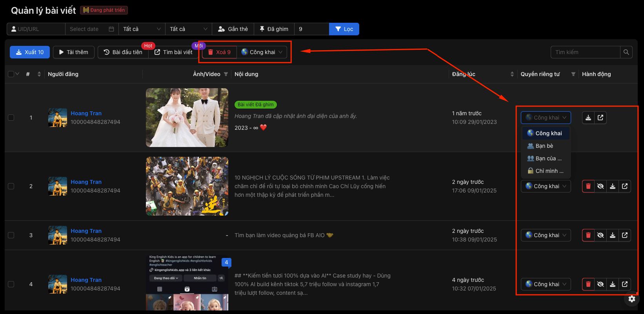Select the checkbox for row 2
The height and width of the screenshot is (314, 644).
tap(11, 186)
